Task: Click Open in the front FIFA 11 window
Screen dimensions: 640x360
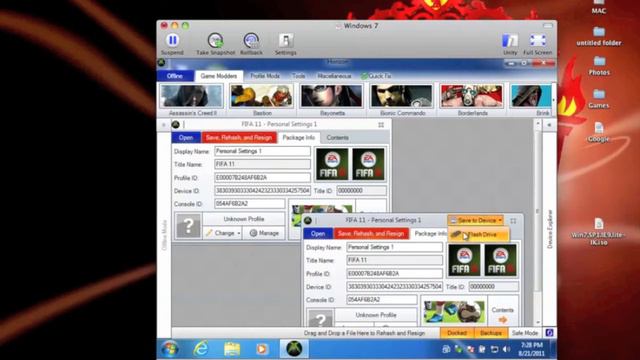Action: click(x=318, y=234)
